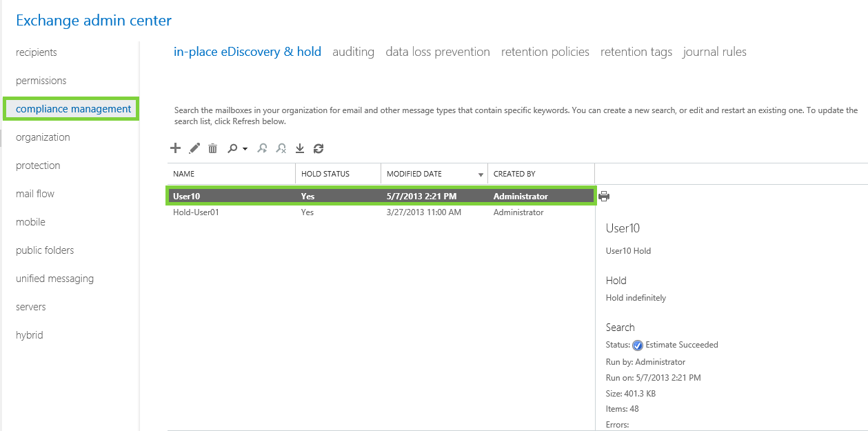The image size is (868, 431).
Task: Click the NAME column header
Action: [x=231, y=174]
